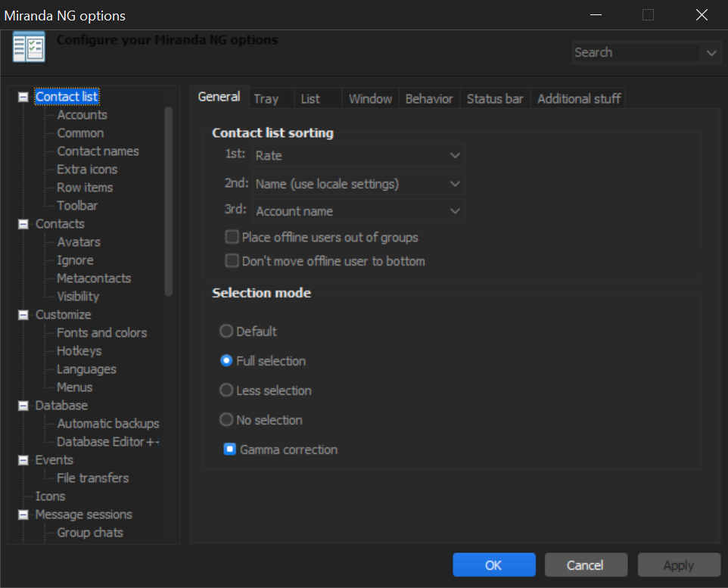Close the Miranda NG options window
Image resolution: width=728 pixels, height=588 pixels.
click(702, 15)
